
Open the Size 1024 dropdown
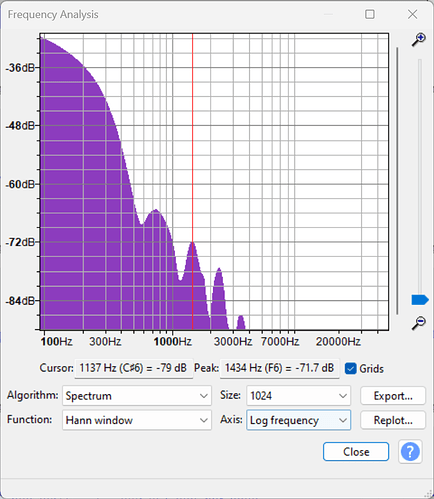299,396
